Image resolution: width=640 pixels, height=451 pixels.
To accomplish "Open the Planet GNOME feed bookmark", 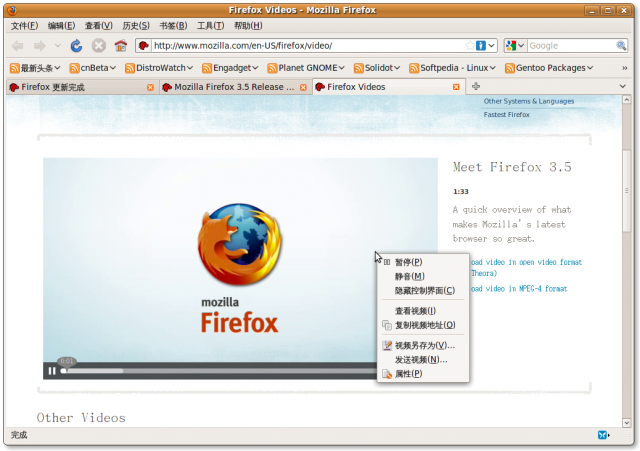I will coord(306,68).
